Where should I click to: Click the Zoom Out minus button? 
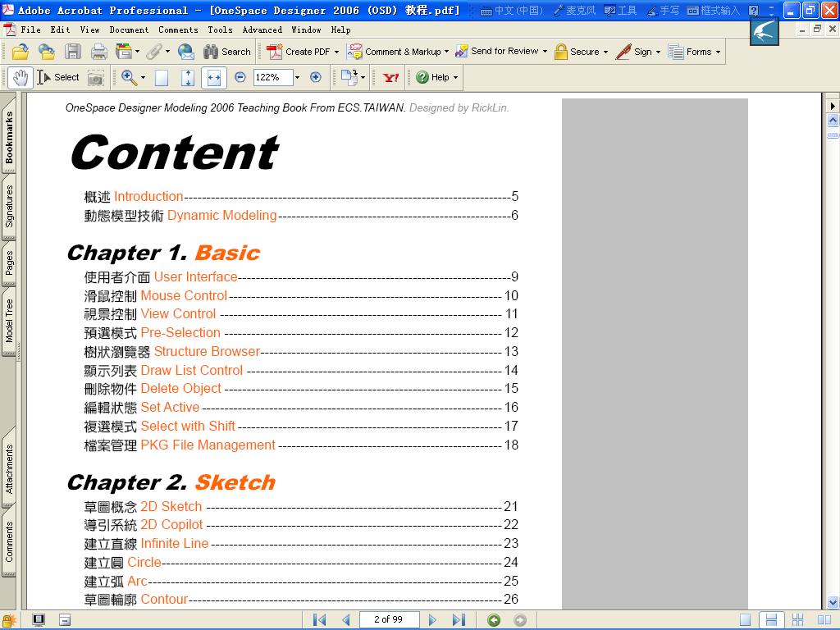point(240,78)
